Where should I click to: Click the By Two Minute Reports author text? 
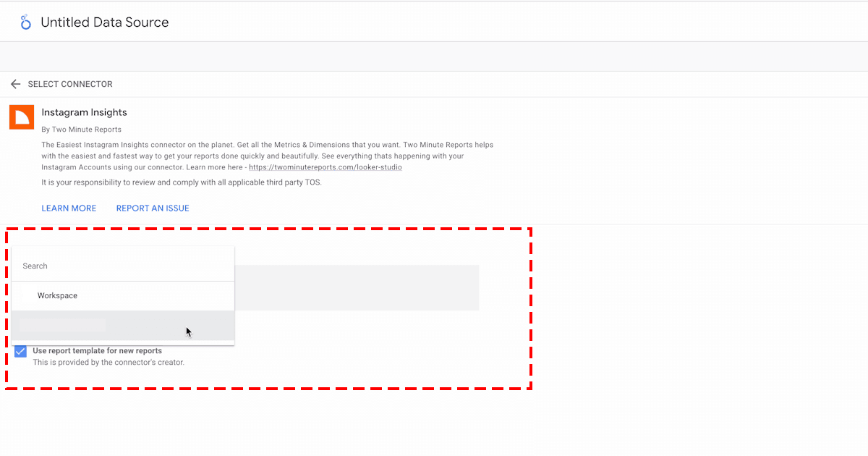[81, 130]
